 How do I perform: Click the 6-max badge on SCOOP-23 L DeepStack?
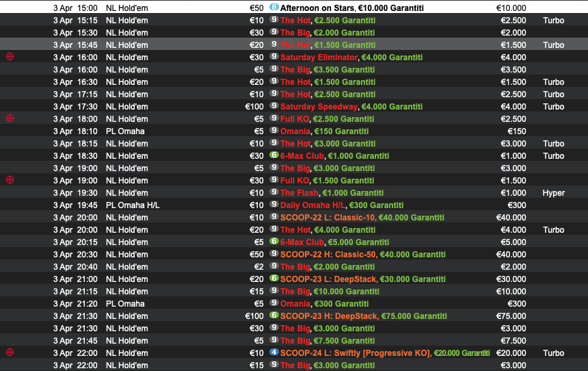(x=274, y=278)
